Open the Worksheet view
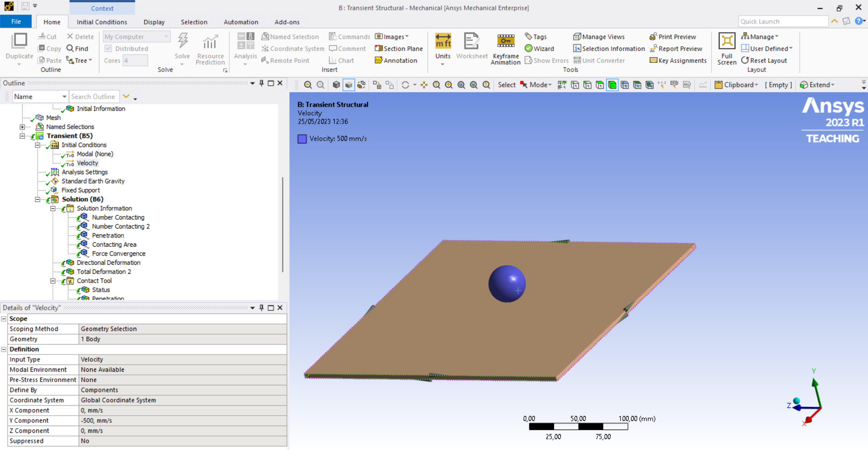 (472, 46)
